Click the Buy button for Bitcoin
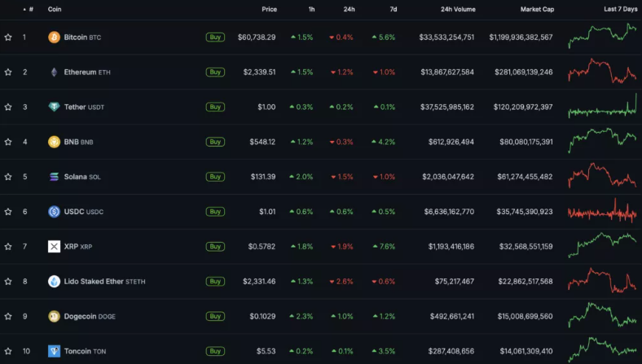 pyautogui.click(x=215, y=37)
